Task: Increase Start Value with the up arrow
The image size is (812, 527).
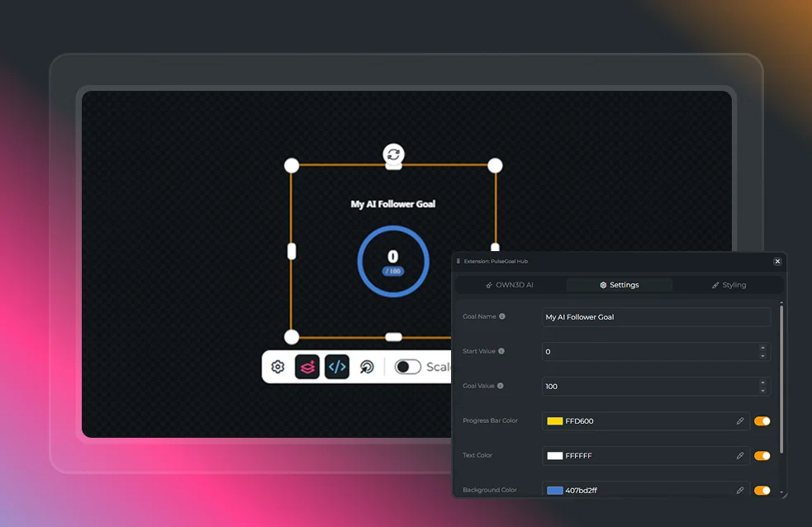Action: (762, 348)
